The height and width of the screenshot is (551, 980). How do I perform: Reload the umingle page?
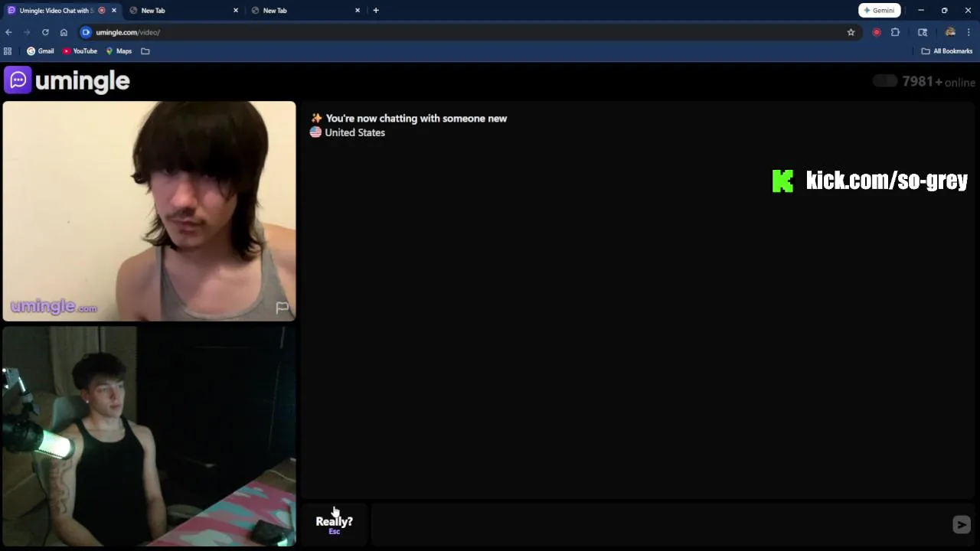(45, 32)
